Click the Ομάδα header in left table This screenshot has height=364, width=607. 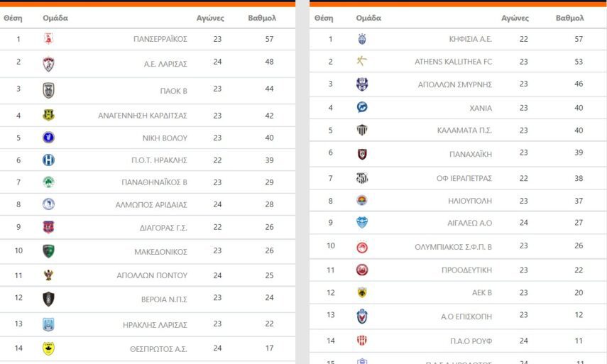pos(55,18)
